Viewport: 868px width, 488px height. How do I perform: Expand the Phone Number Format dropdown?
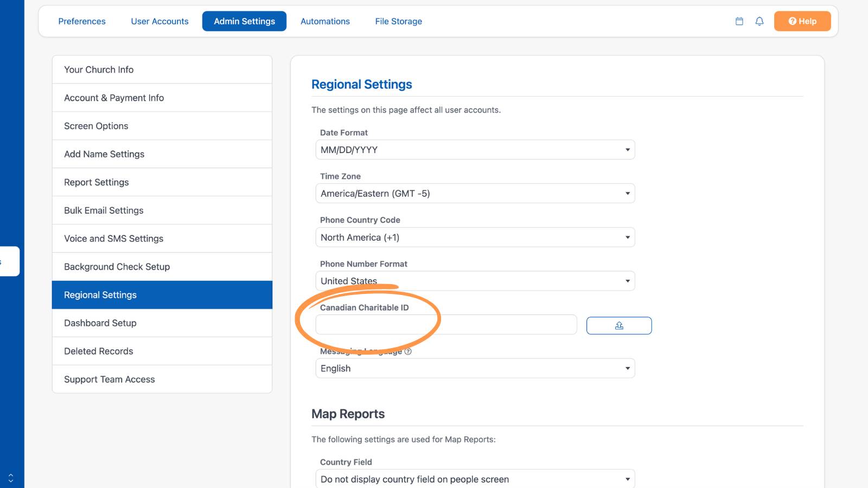pos(475,281)
